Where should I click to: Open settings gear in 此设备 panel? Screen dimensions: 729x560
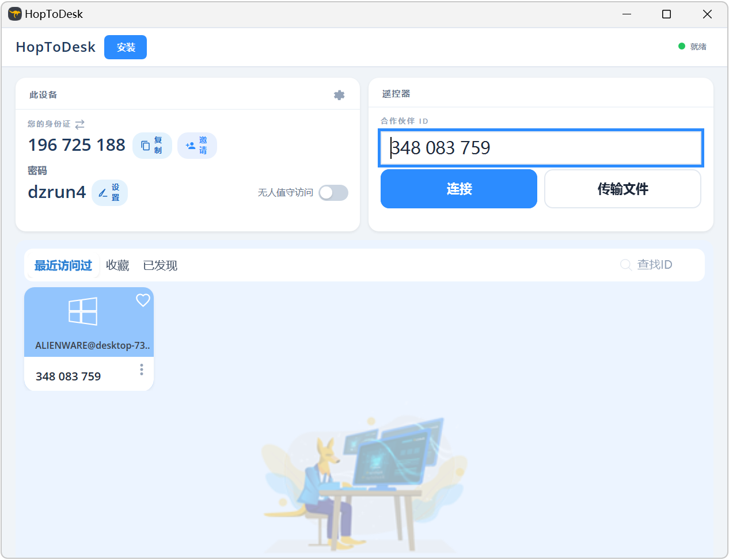pos(339,95)
